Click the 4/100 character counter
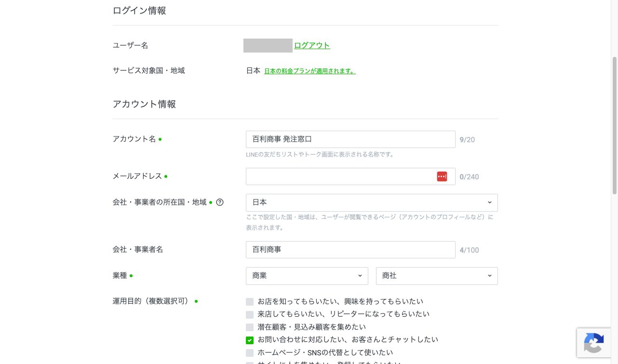 tap(469, 250)
